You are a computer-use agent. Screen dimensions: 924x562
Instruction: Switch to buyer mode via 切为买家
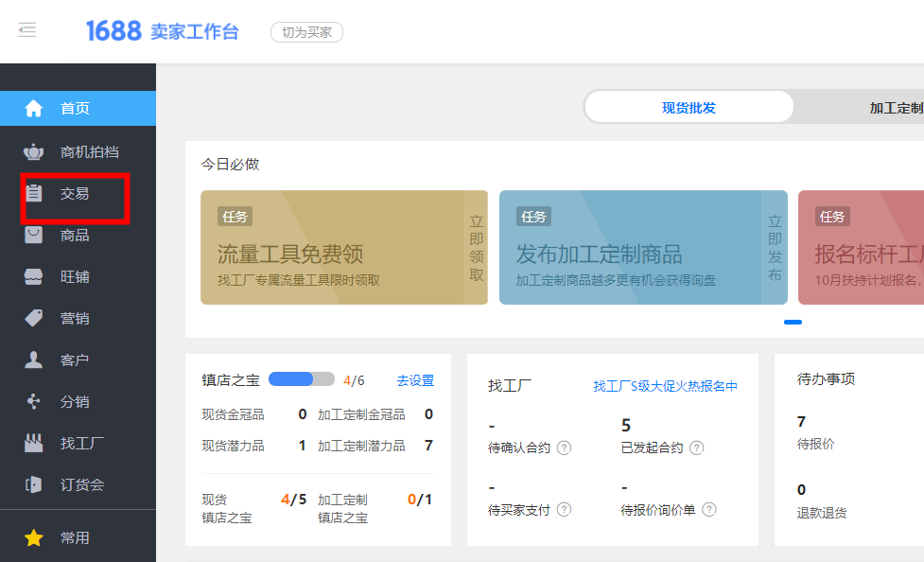click(x=306, y=31)
